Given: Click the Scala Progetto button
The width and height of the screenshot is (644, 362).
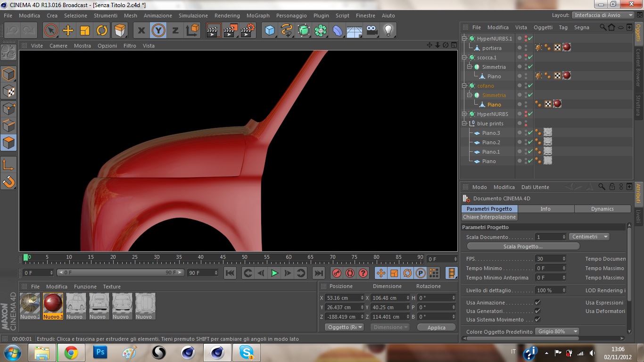Looking at the screenshot, I should pos(523,247).
